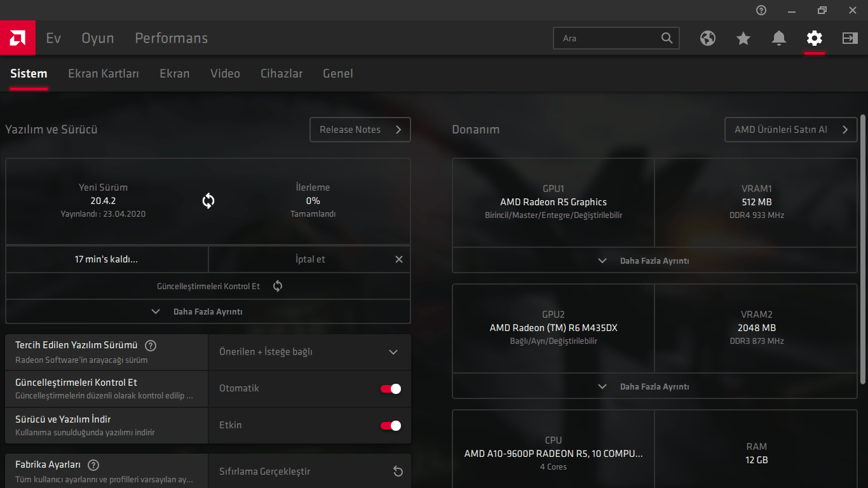Expand Daha Fazla Ayrıntı under GPU1
The image size is (868, 488).
click(x=654, y=261)
